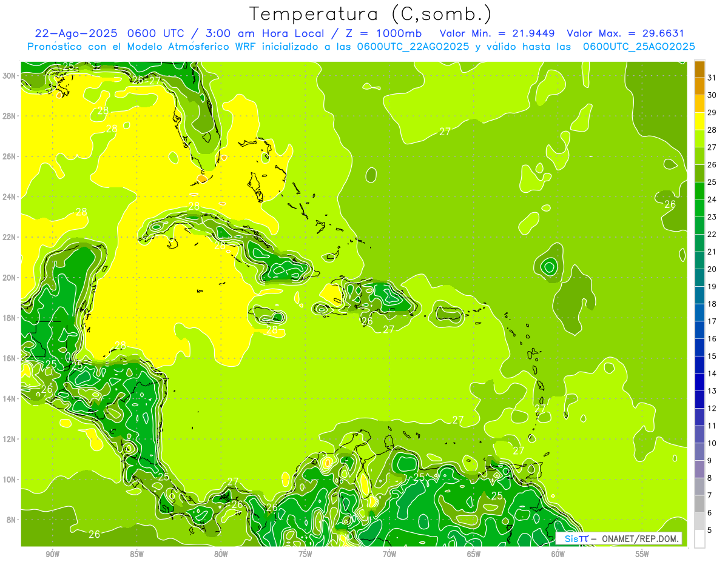
Task: Click the color bar label '6'
Action: point(710,513)
